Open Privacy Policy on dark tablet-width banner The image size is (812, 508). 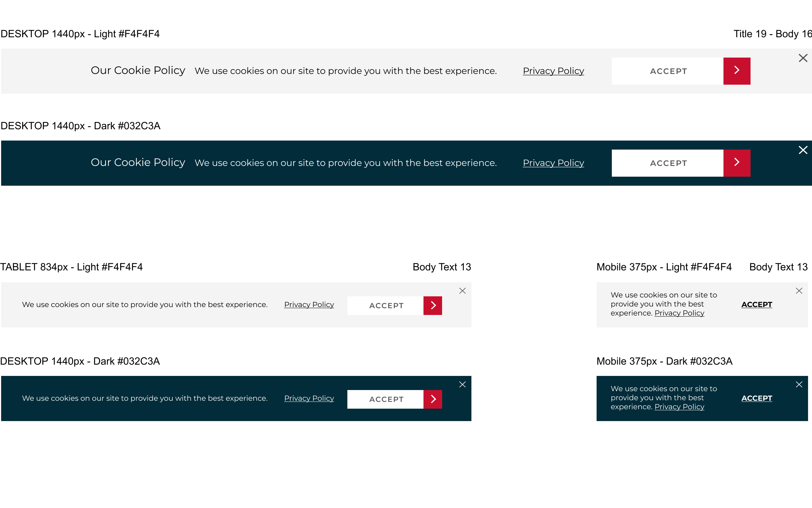click(x=309, y=398)
